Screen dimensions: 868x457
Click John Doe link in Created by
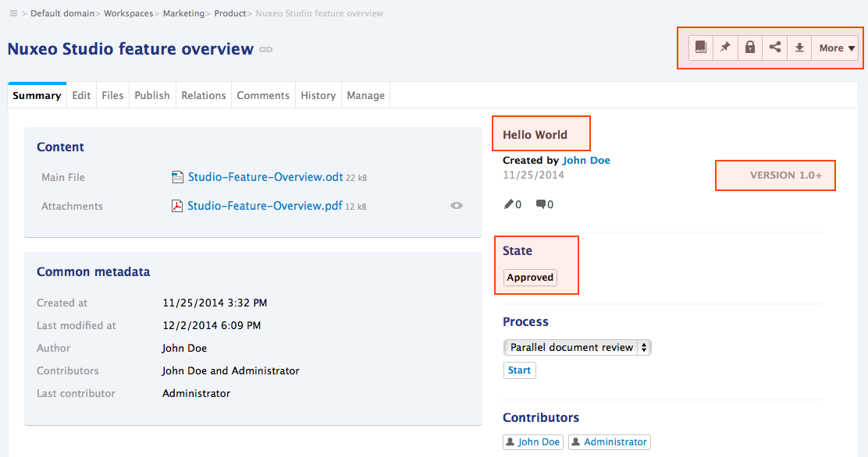click(586, 161)
